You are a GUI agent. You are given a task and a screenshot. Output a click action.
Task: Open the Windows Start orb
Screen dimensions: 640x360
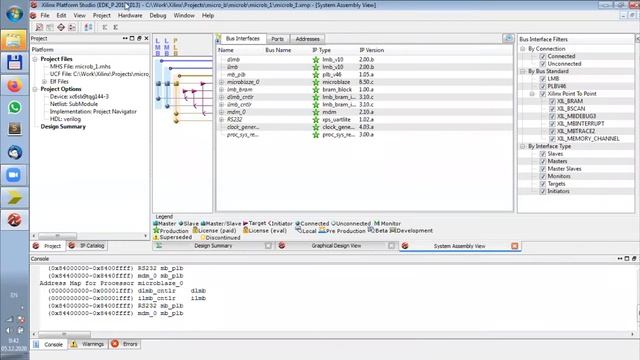pyautogui.click(x=14, y=14)
